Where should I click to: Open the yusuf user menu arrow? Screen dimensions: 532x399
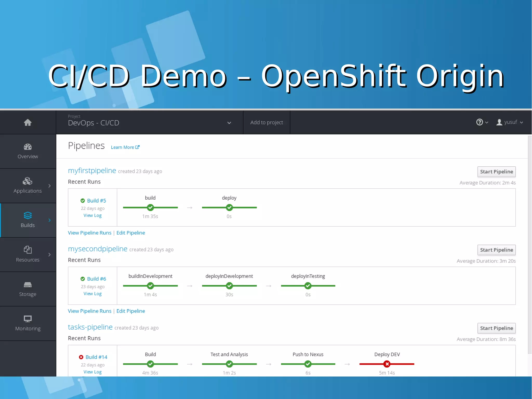tap(521, 122)
